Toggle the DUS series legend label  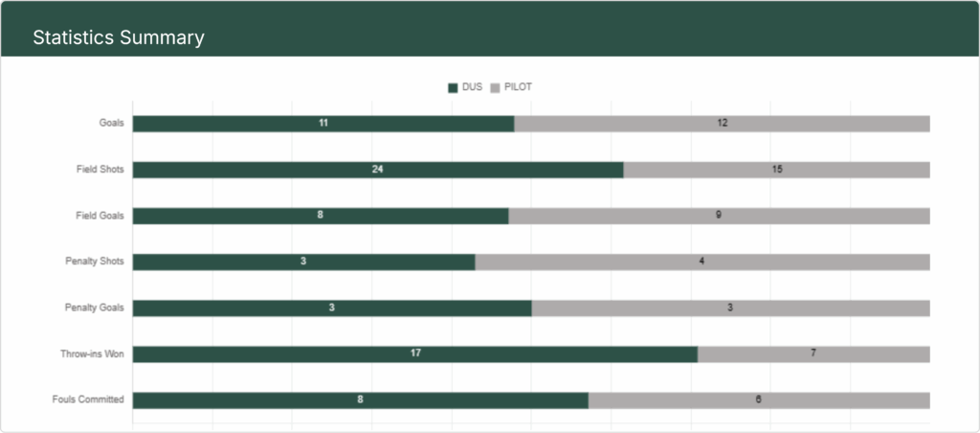(472, 87)
